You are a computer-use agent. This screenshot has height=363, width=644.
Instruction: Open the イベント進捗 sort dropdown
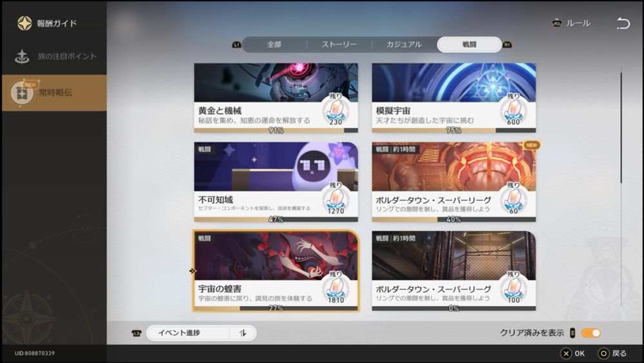(201, 333)
